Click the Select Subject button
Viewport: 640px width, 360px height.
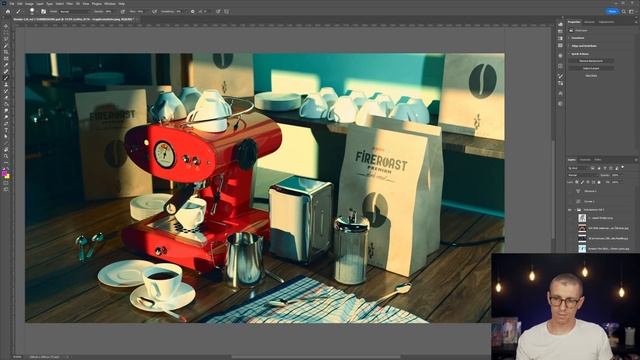(591, 69)
